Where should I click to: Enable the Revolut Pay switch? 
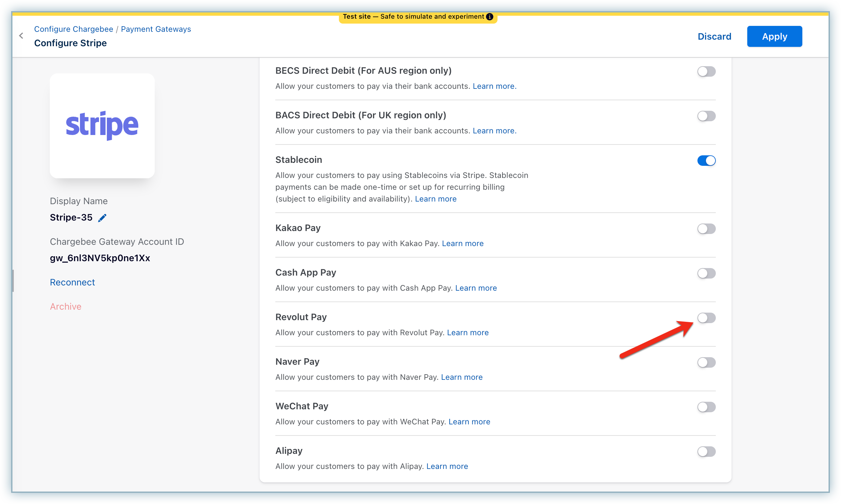coord(706,318)
